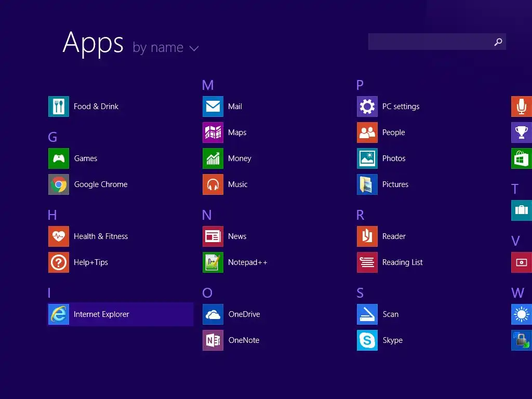Viewport: 532px width, 399px height.
Task: Click the 'Notepad++' label
Action: 248,262
